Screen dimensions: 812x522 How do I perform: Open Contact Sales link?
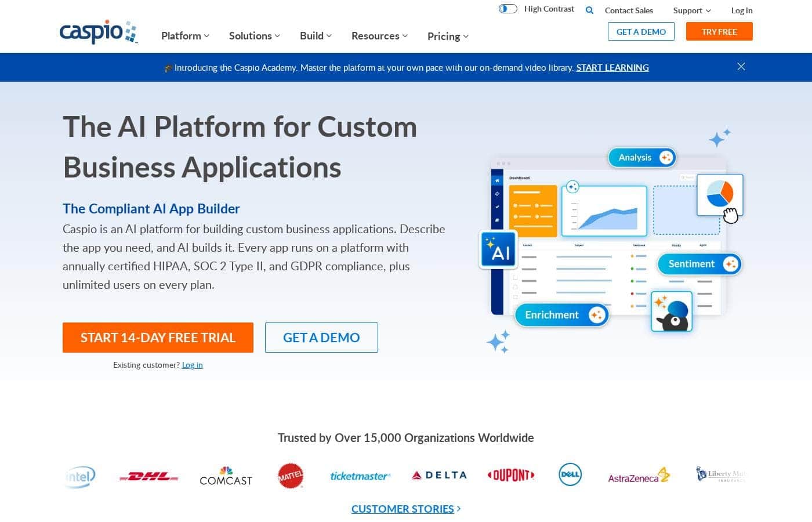pyautogui.click(x=629, y=10)
